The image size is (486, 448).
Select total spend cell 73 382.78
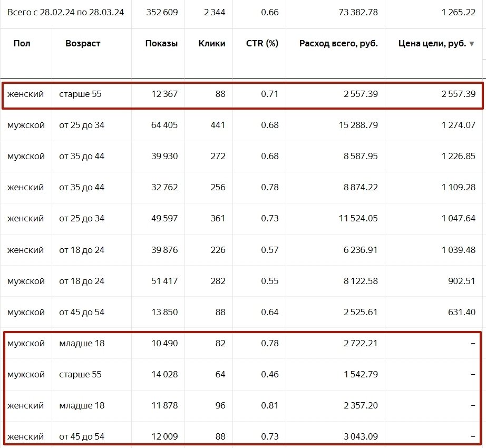[x=354, y=12]
